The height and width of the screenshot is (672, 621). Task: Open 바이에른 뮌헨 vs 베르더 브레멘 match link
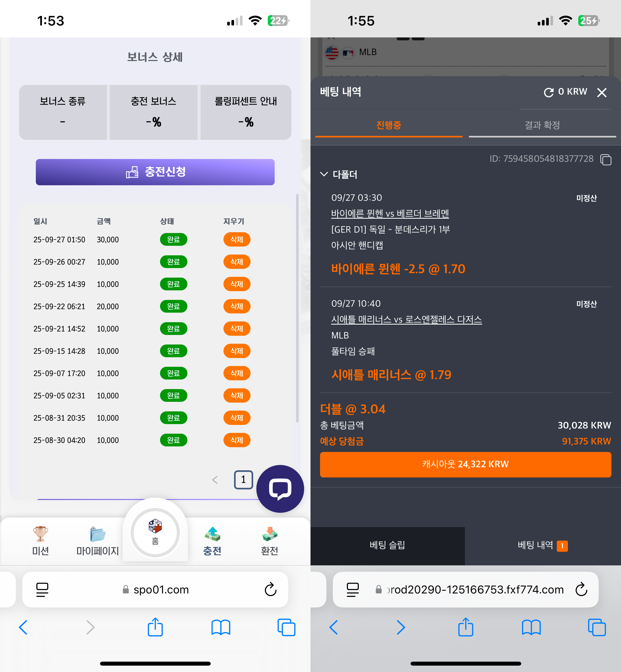pyautogui.click(x=390, y=213)
